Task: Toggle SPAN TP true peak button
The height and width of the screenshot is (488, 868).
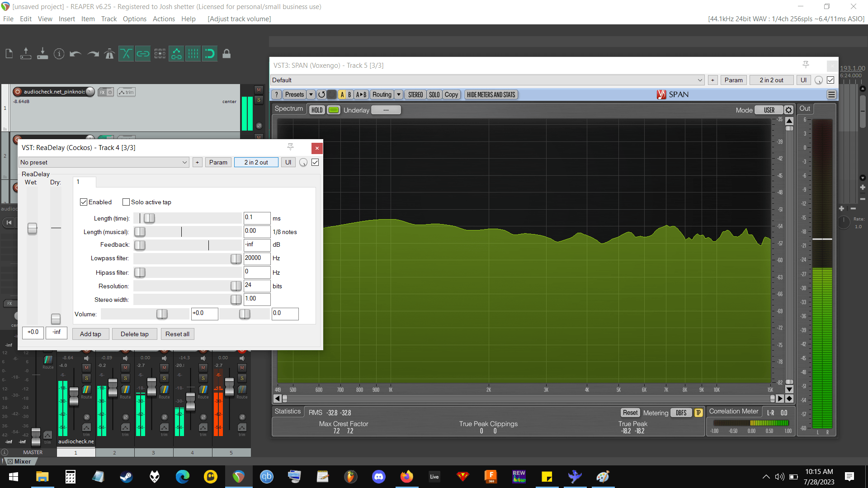Action: click(x=698, y=413)
